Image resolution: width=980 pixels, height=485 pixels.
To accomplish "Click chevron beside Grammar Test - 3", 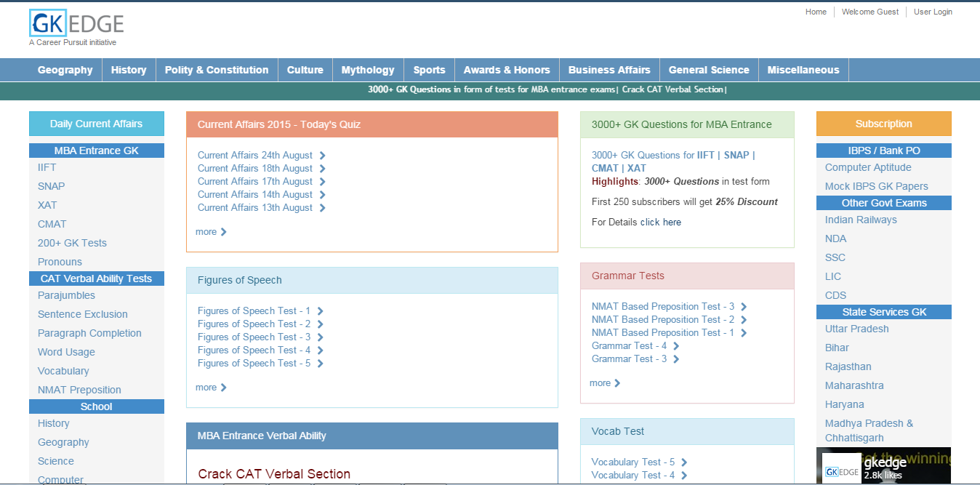I will tap(676, 359).
